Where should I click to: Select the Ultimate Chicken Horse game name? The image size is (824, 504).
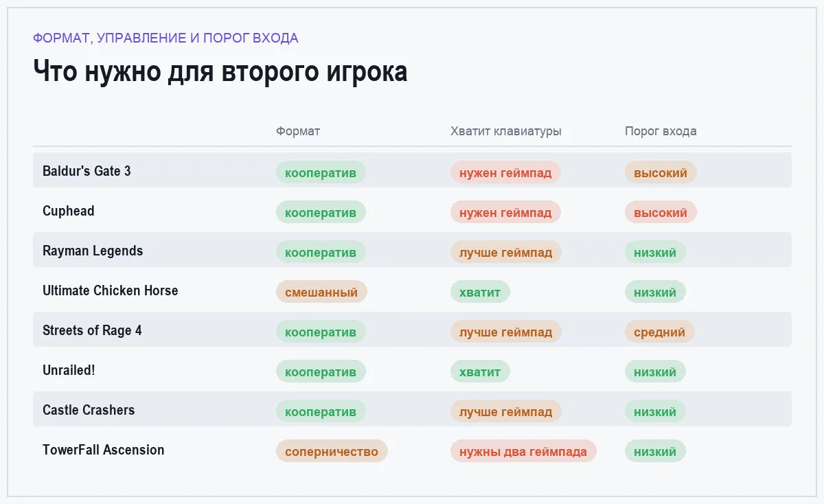pos(111,290)
